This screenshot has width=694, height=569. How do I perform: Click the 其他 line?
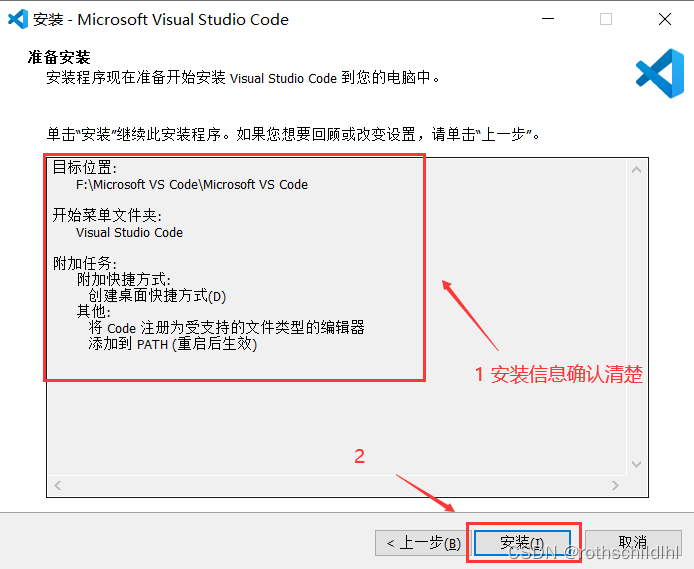pyautogui.click(x=93, y=311)
